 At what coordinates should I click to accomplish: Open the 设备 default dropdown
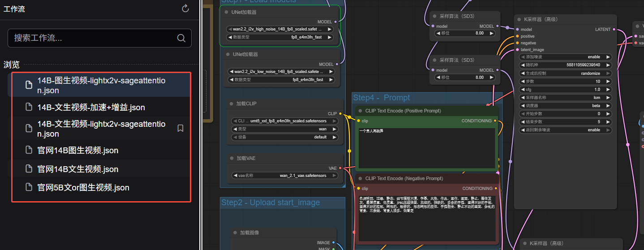(285, 137)
